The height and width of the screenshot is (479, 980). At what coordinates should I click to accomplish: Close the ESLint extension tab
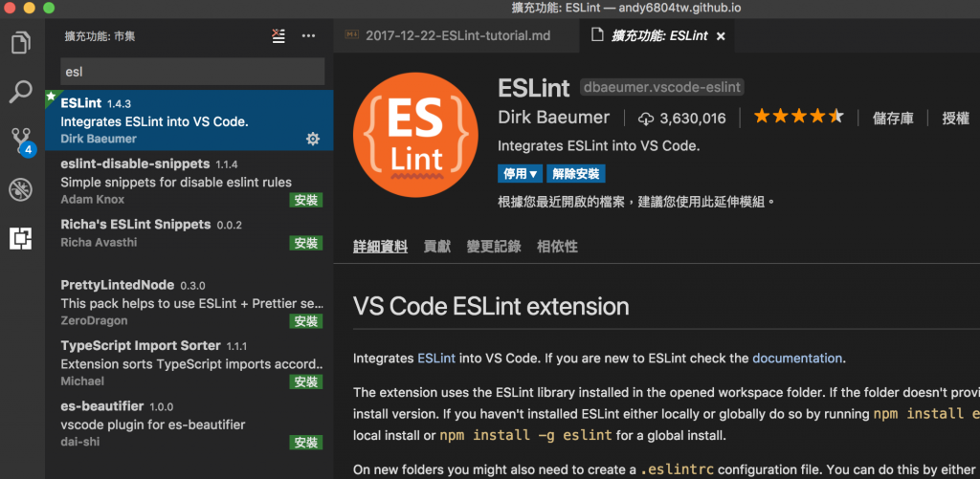721,36
